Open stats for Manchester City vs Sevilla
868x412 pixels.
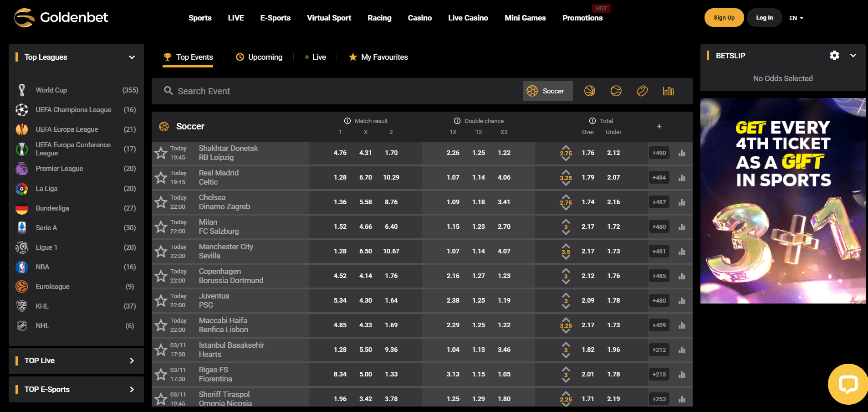click(682, 252)
